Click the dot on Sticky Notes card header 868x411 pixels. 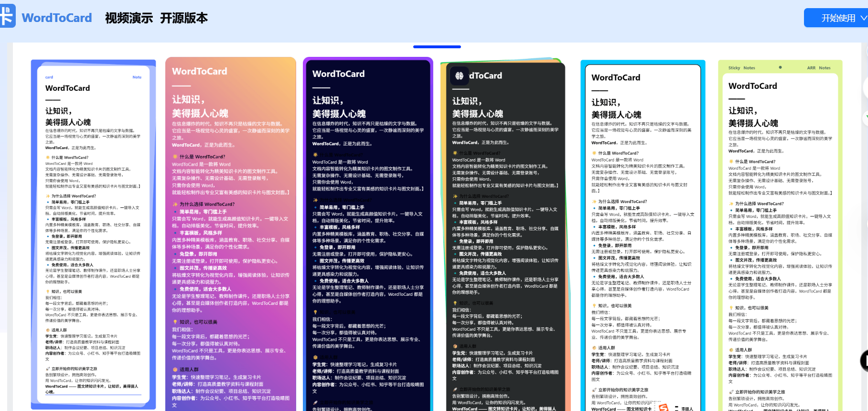pyautogui.click(x=780, y=67)
